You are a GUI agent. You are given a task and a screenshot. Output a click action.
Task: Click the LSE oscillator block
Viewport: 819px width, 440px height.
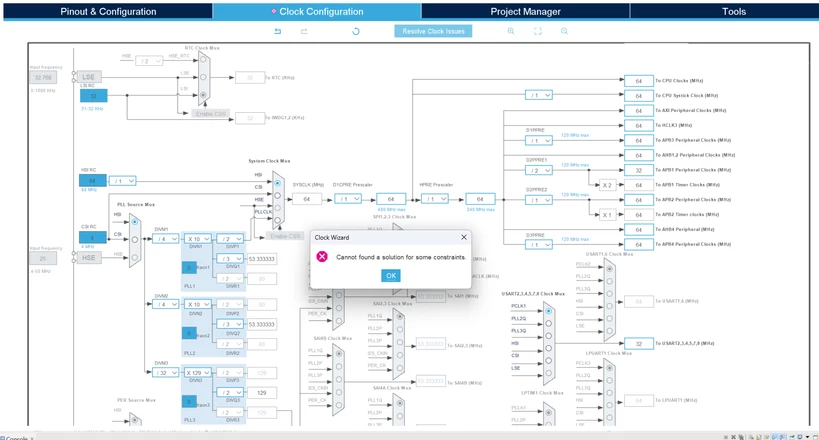coord(89,77)
